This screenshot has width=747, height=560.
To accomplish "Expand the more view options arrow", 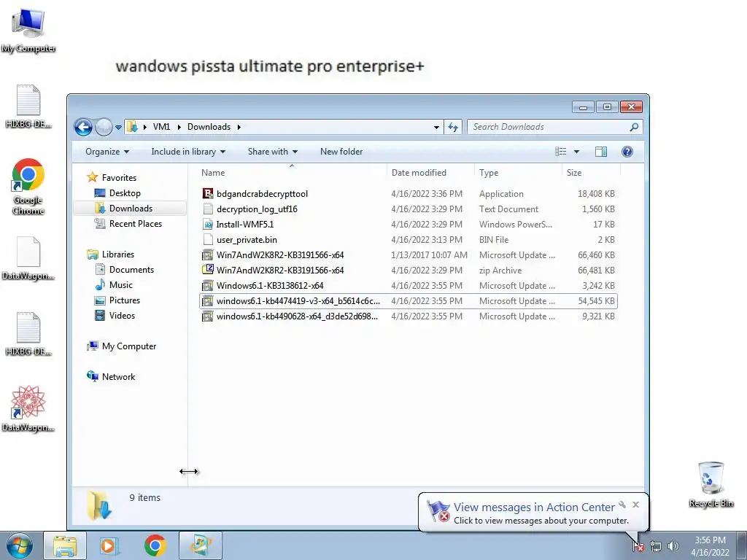I will coord(576,152).
